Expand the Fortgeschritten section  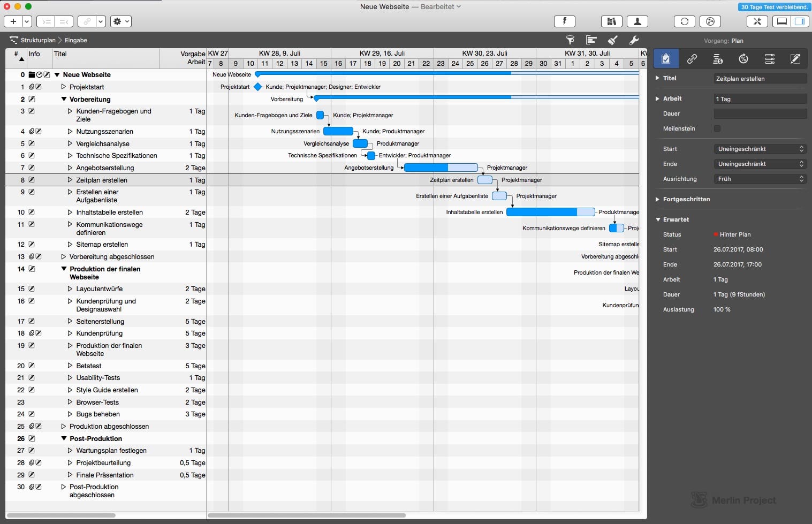[658, 199]
